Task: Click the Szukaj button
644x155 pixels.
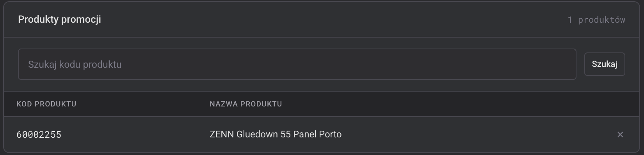Action: click(x=605, y=64)
